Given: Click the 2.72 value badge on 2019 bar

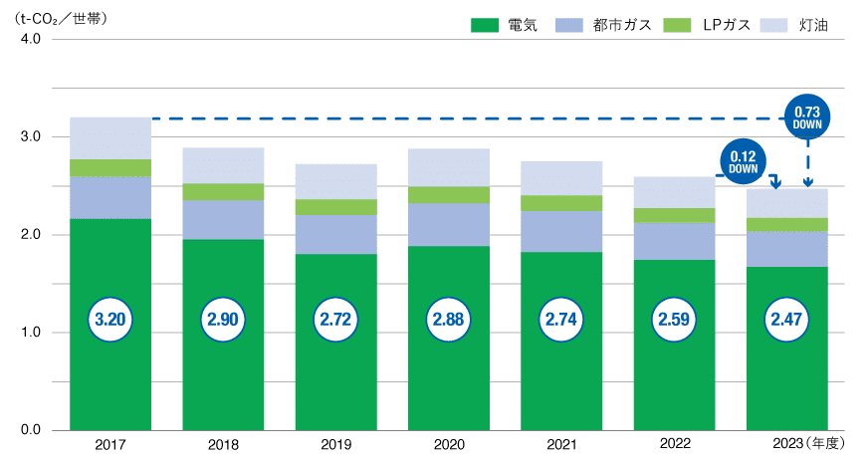Looking at the screenshot, I should 335,321.
